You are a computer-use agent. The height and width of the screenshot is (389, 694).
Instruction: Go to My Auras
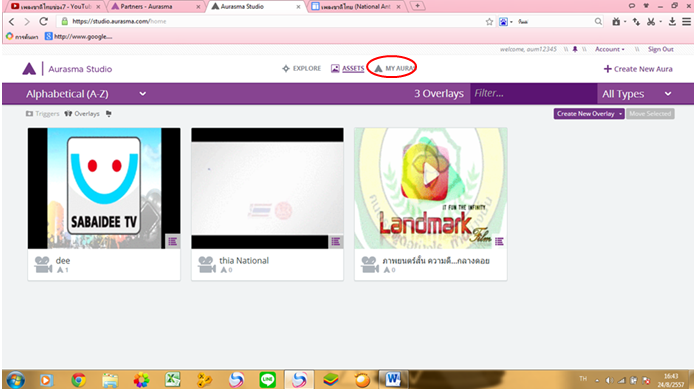[x=394, y=69]
